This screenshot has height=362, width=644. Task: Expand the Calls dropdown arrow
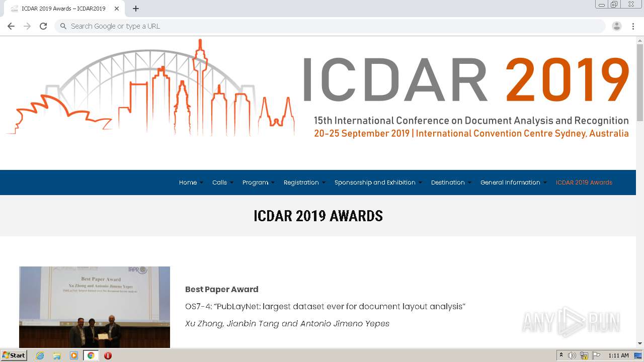pos(231,183)
